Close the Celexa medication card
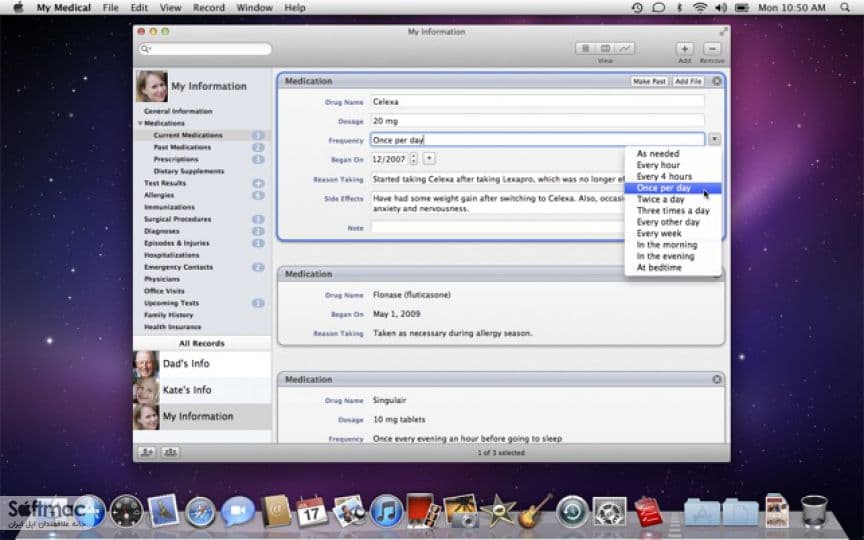This screenshot has width=864, height=540. 716,81
